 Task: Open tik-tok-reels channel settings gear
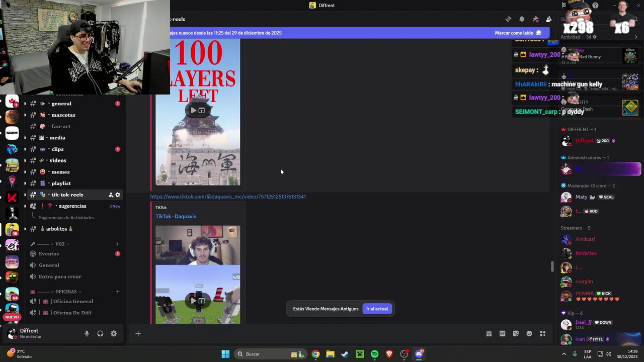pos(118,195)
